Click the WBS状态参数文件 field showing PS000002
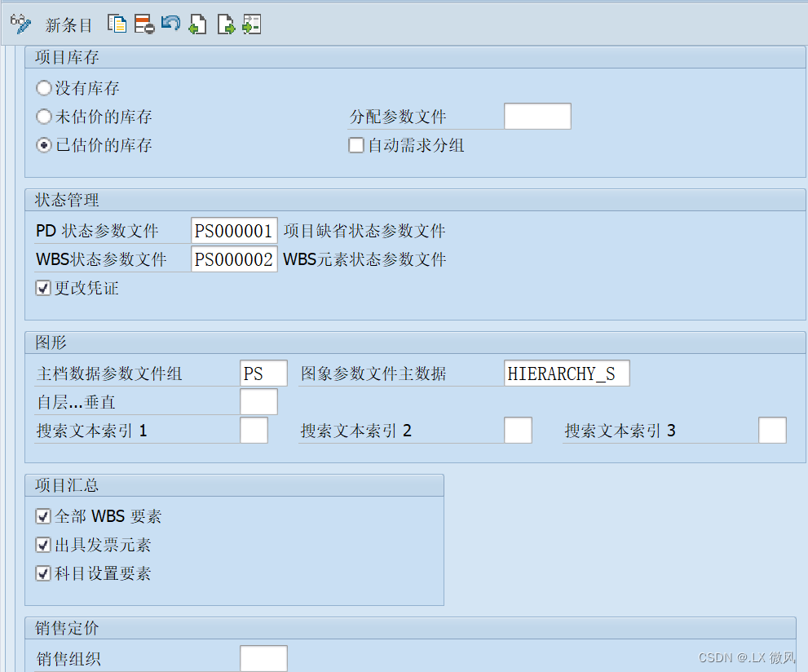 [x=234, y=259]
